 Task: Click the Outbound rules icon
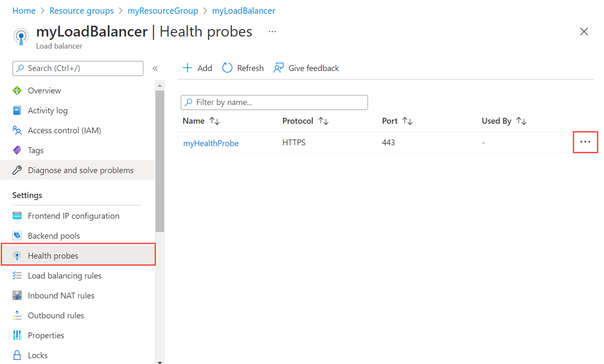pyautogui.click(x=17, y=316)
